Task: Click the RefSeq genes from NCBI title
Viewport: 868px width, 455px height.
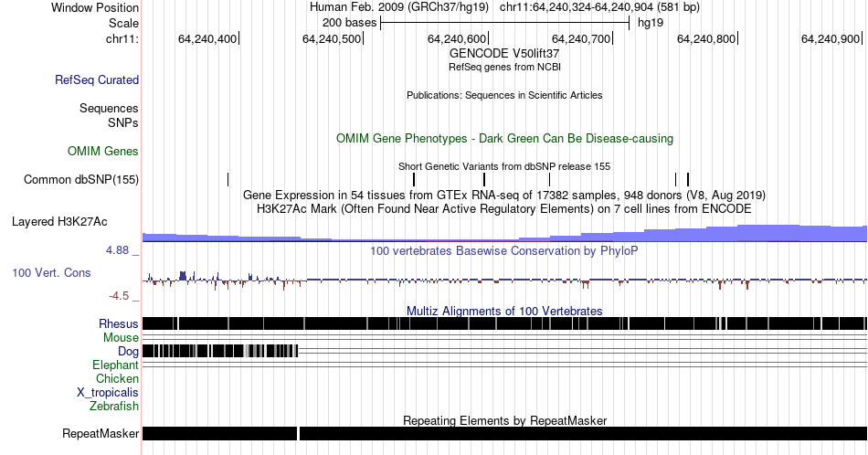Action: pos(504,67)
